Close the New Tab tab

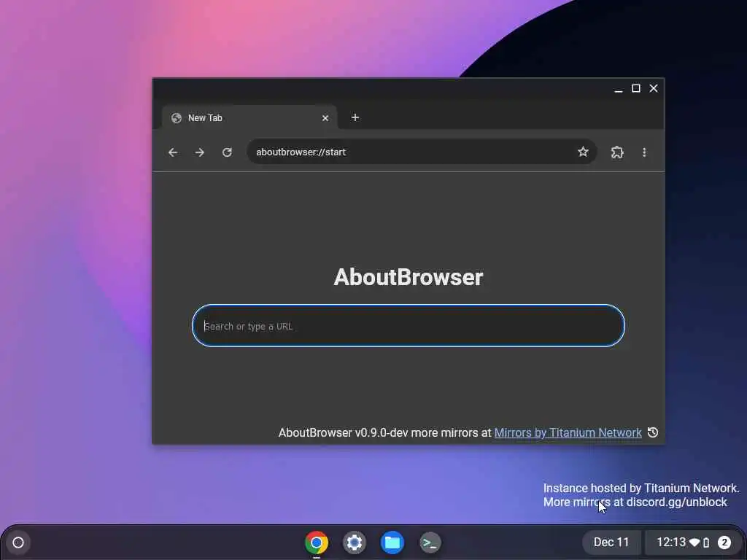[325, 117]
